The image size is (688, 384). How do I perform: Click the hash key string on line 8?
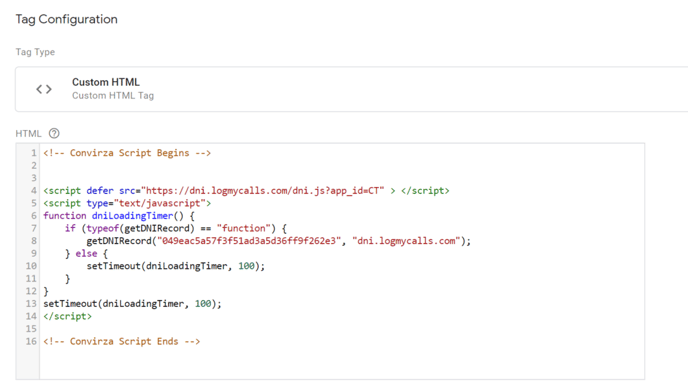[249, 241]
